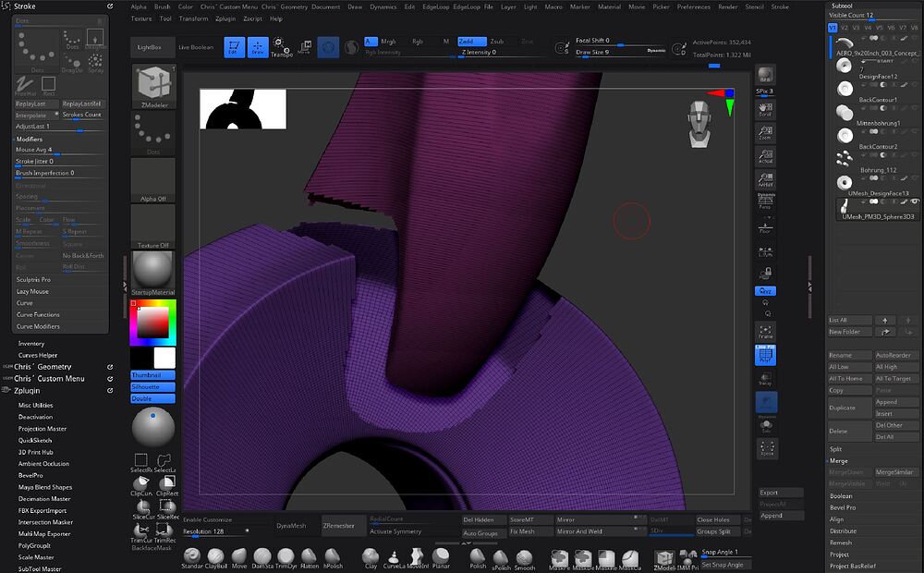This screenshot has width=924, height=573.
Task: Toggle Live Boolean mode
Action: (196, 47)
